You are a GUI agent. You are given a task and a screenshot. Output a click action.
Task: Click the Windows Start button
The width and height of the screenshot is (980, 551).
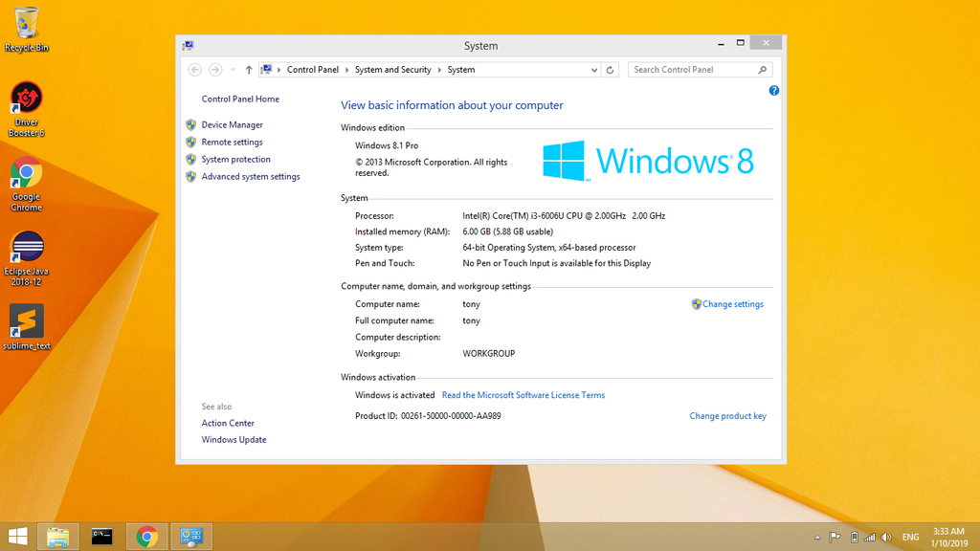[x=17, y=536]
